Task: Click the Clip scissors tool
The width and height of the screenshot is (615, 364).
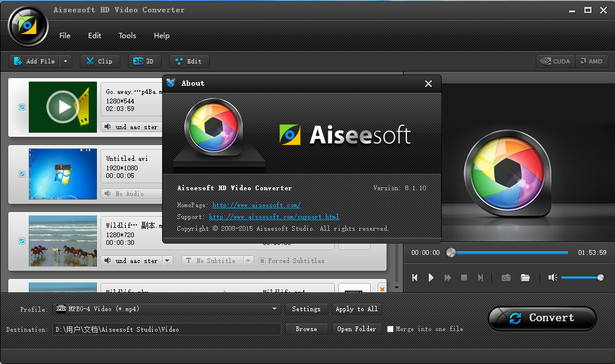Action: click(99, 61)
